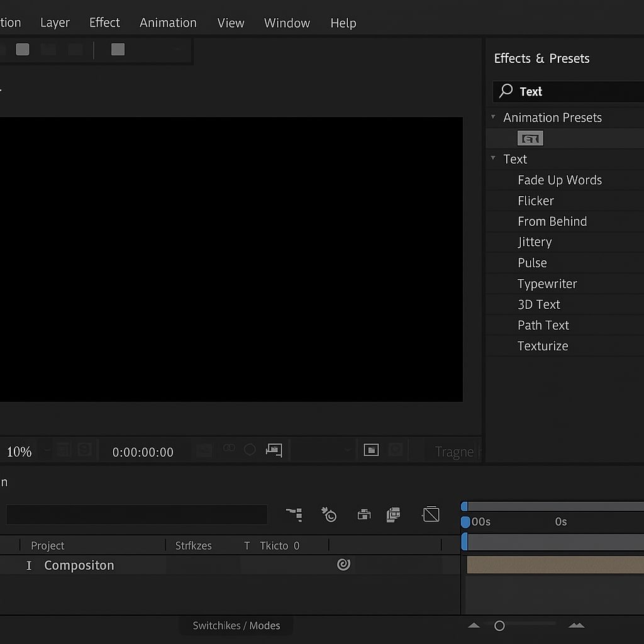Collapse the Animation Presets group

tap(493, 118)
